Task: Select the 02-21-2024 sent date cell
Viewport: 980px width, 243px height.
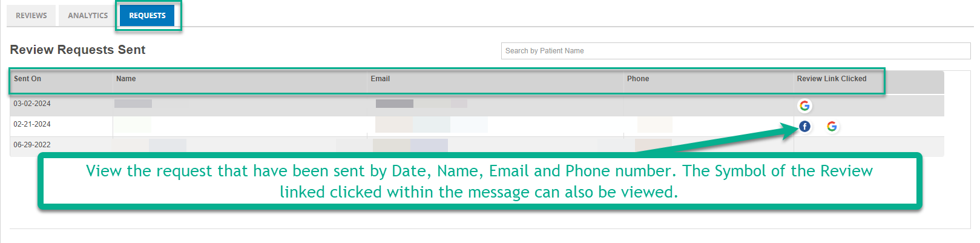Action: 32,124
